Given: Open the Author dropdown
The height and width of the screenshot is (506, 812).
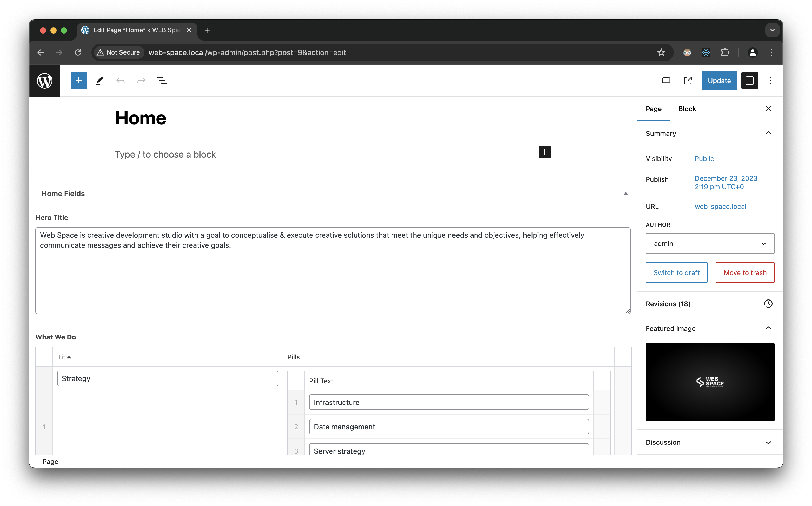Looking at the screenshot, I should tap(710, 243).
